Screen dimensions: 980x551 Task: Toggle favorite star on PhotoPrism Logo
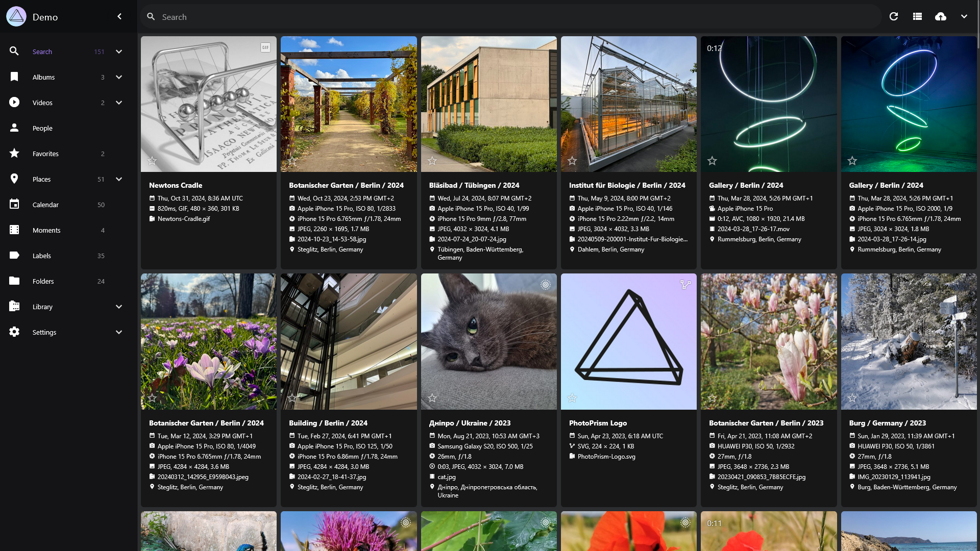[572, 398]
